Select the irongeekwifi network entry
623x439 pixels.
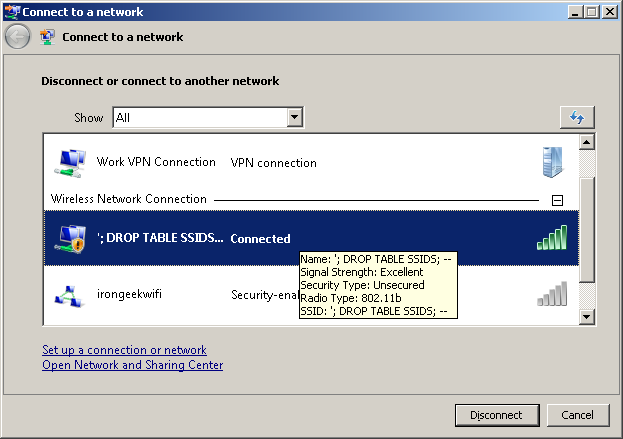[x=311, y=295]
